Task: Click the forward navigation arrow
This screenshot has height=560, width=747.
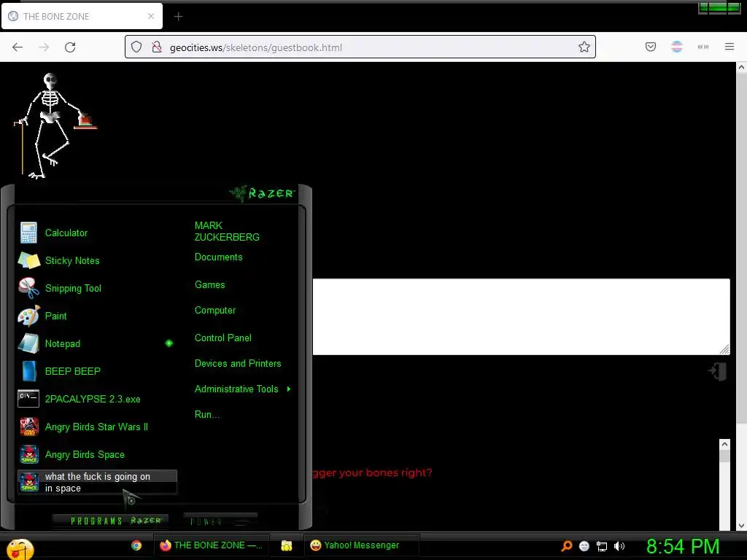Action: [x=44, y=47]
